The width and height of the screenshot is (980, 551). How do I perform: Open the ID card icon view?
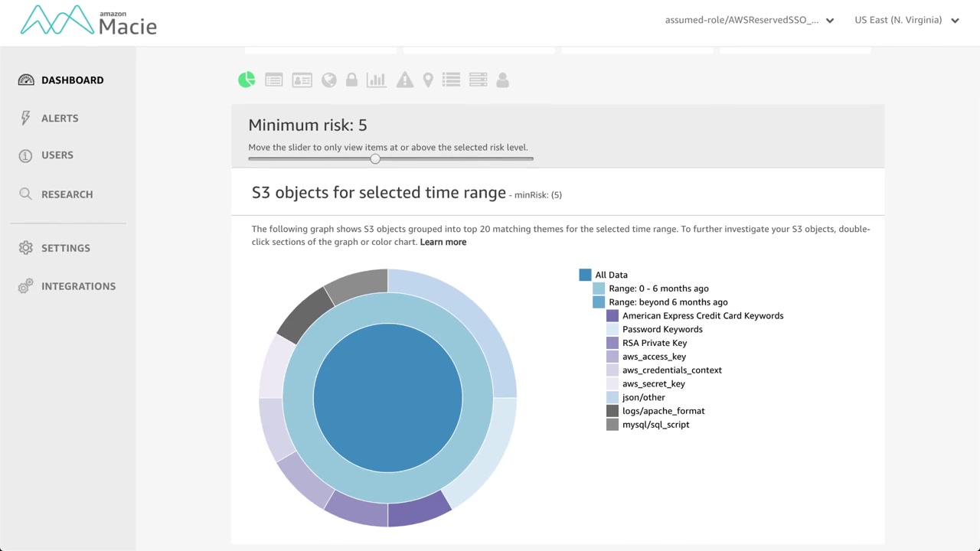click(302, 80)
